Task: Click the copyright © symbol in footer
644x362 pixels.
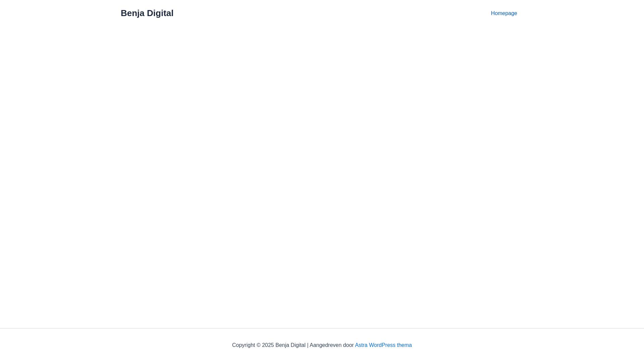Action: pos(259,345)
